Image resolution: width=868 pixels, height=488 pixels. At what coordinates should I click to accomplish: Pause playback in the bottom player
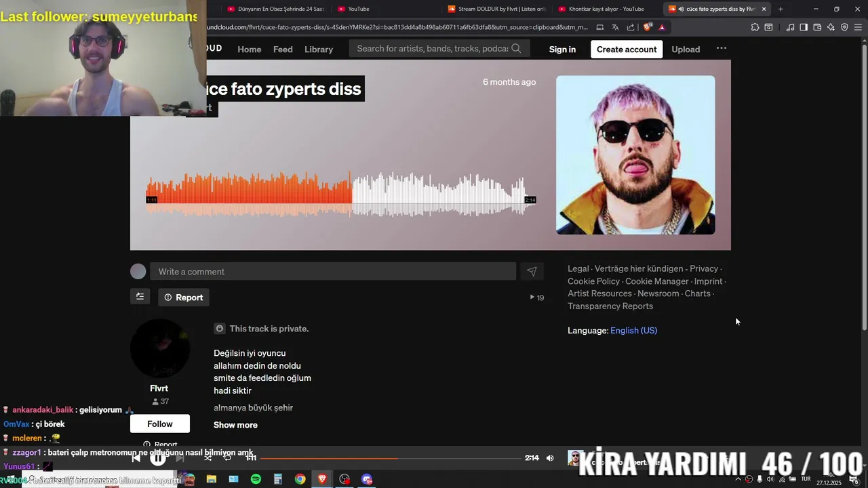coord(158,458)
